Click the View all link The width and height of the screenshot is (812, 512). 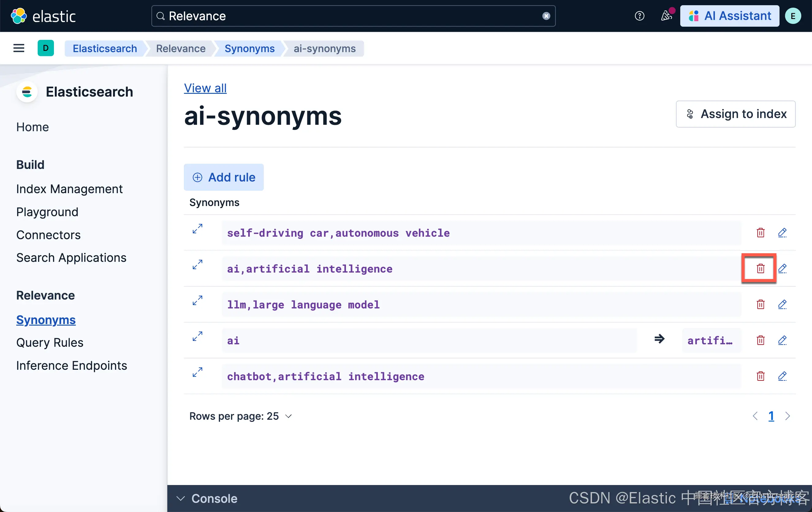pyautogui.click(x=205, y=88)
